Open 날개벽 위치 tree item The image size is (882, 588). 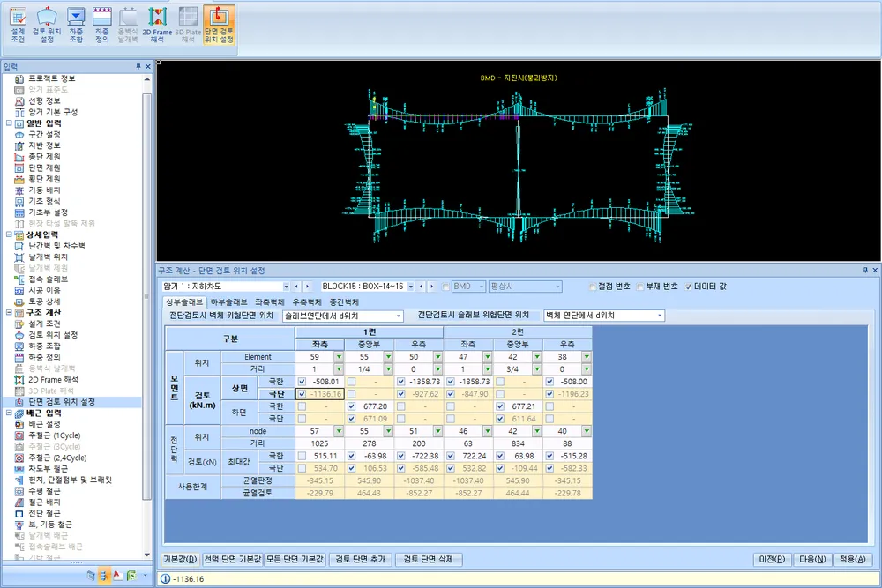tap(48, 257)
